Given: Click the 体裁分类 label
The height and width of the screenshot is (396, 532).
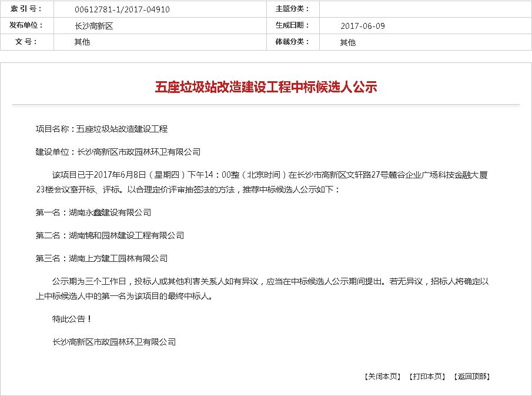Looking at the screenshot, I should pos(293,42).
